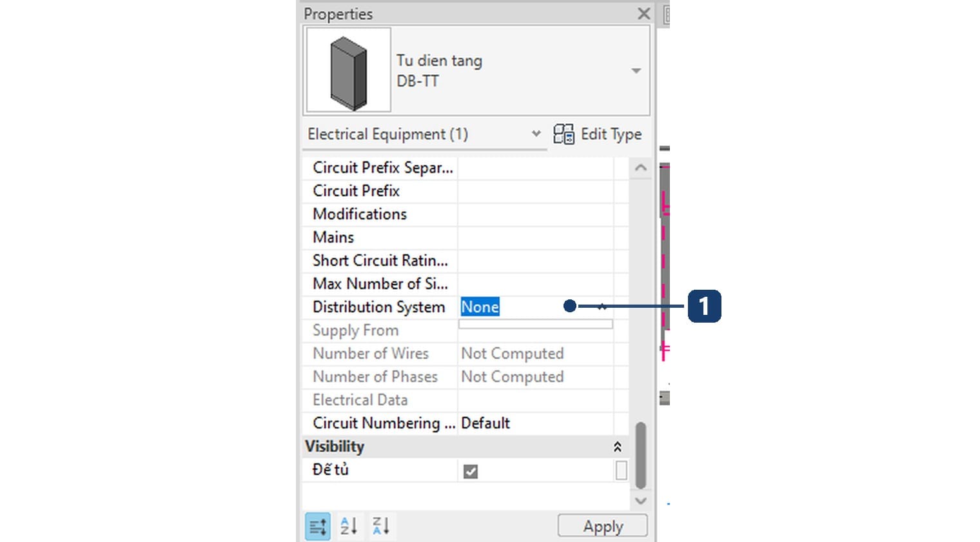Image resolution: width=980 pixels, height=542 pixels.
Task: Uncheck the Đế tủ visibility checkbox
Action: 471,472
